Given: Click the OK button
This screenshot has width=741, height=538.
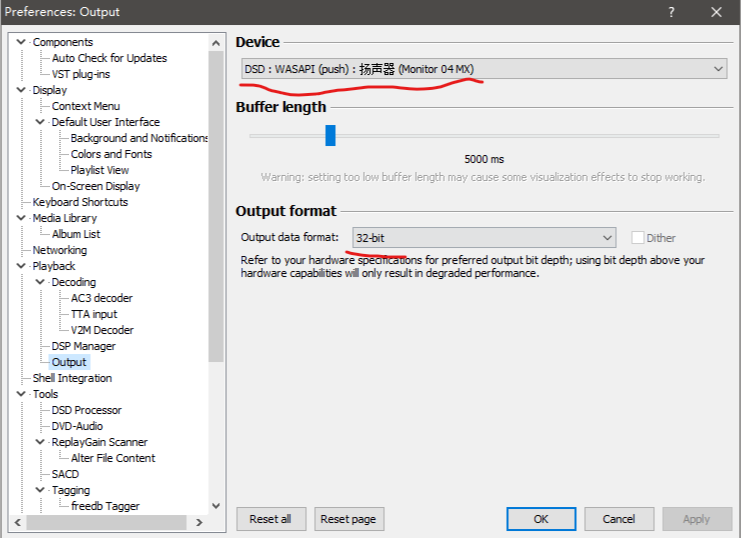Looking at the screenshot, I should click(x=540, y=519).
